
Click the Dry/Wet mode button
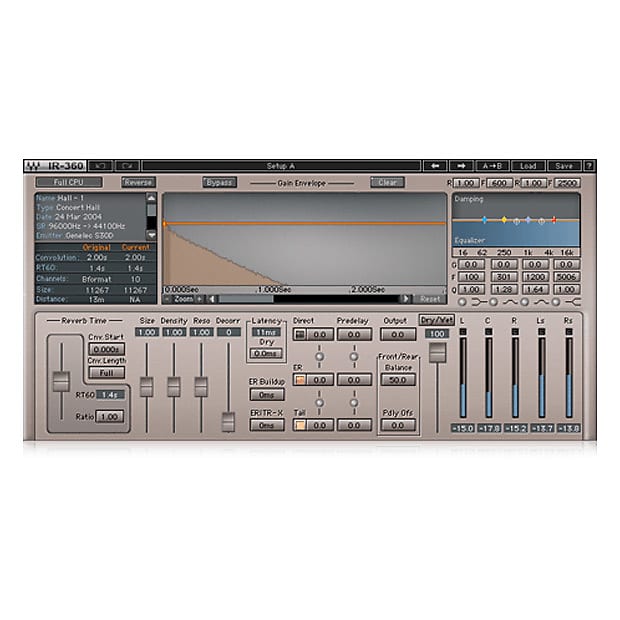point(437,320)
